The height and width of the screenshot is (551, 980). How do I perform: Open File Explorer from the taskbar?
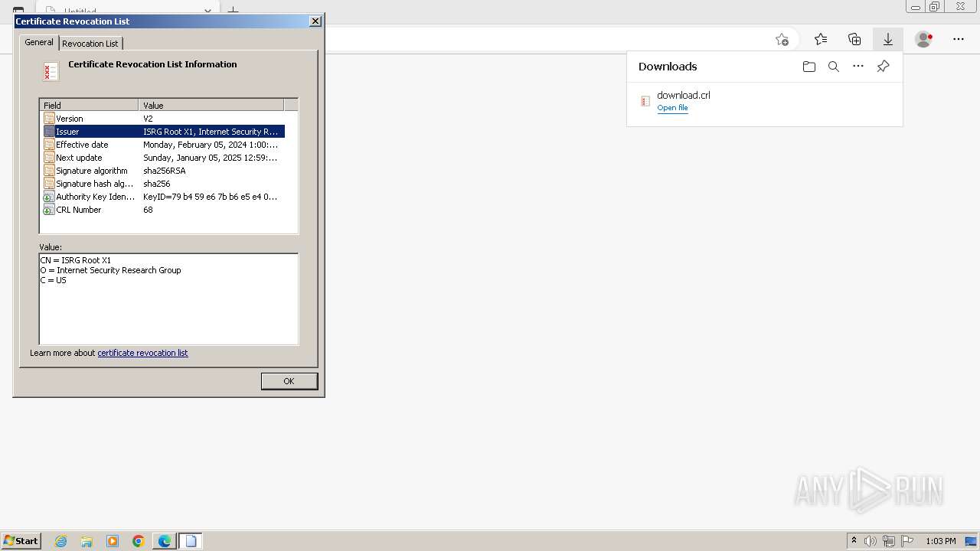(x=87, y=541)
